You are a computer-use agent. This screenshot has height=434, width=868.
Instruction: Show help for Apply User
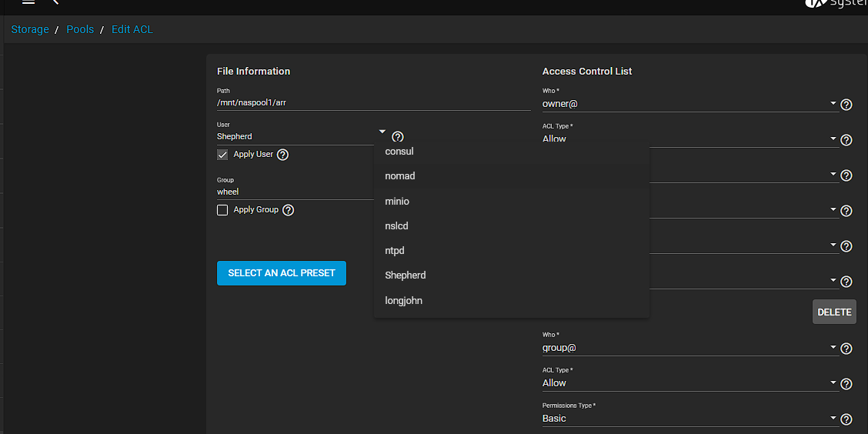click(x=282, y=155)
